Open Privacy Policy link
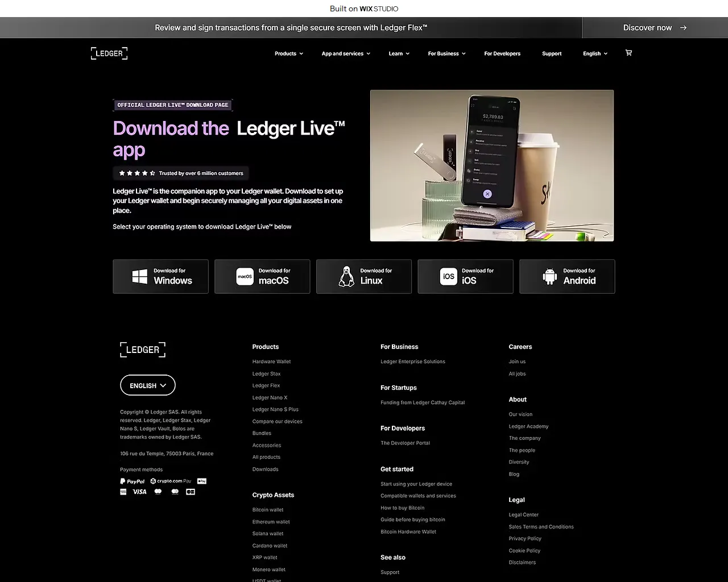The width and height of the screenshot is (728, 582). (x=525, y=539)
